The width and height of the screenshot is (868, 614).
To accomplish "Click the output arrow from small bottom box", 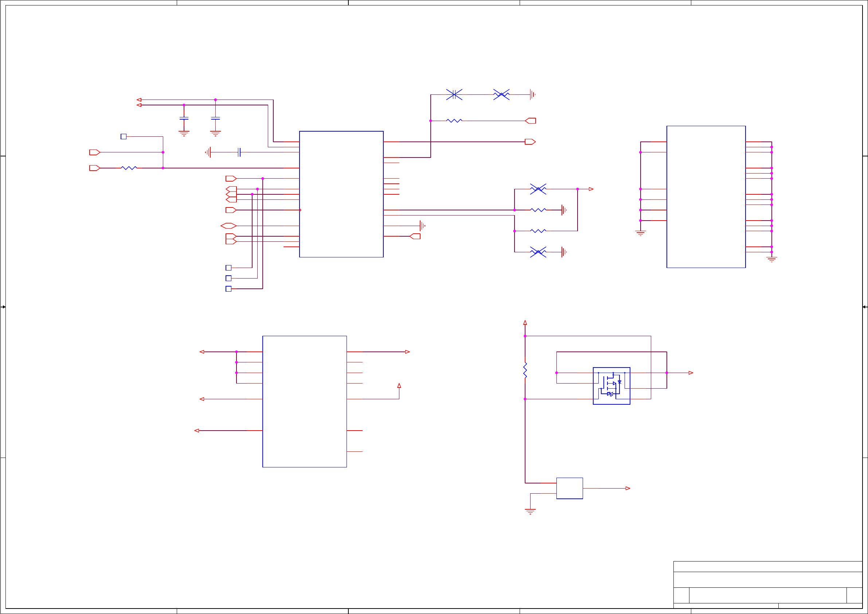I will pyautogui.click(x=628, y=489).
